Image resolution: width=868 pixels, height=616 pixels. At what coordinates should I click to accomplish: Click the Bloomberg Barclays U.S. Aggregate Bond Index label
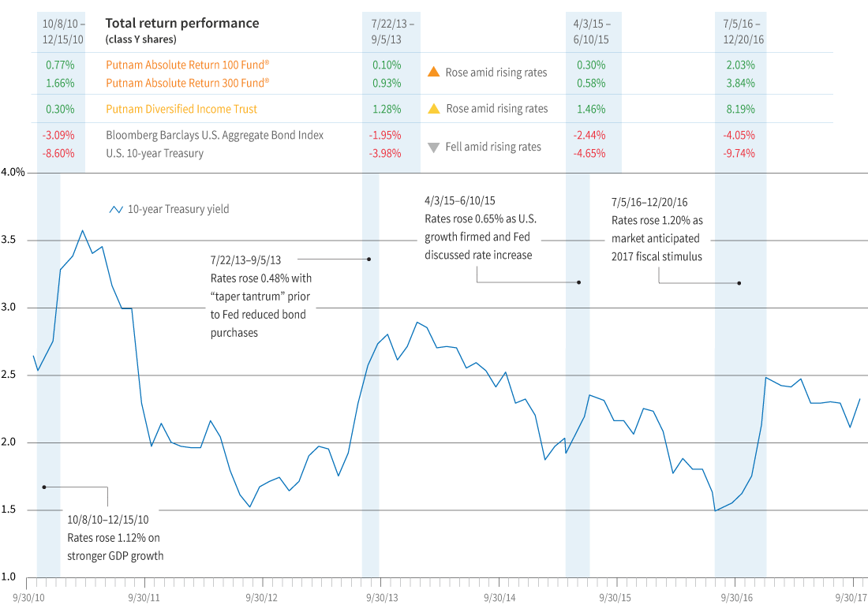click(215, 135)
